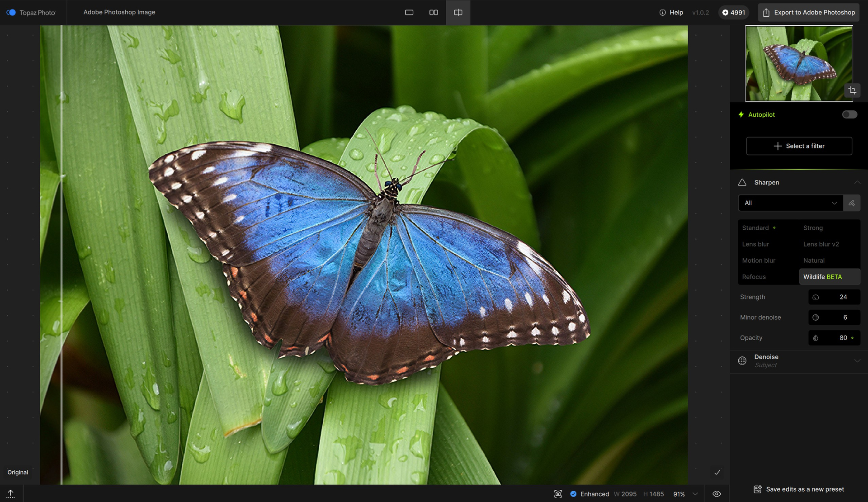868x502 pixels.
Task: Expand the Denoise filter panel
Action: click(x=857, y=361)
